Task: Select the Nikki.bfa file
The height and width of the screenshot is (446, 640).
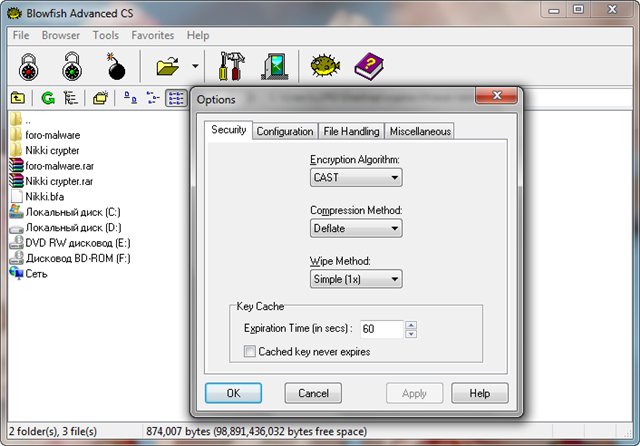Action: tap(37, 197)
